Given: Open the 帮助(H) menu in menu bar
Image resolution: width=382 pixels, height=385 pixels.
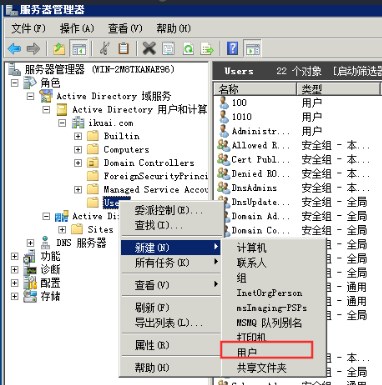Looking at the screenshot, I should point(173,29).
